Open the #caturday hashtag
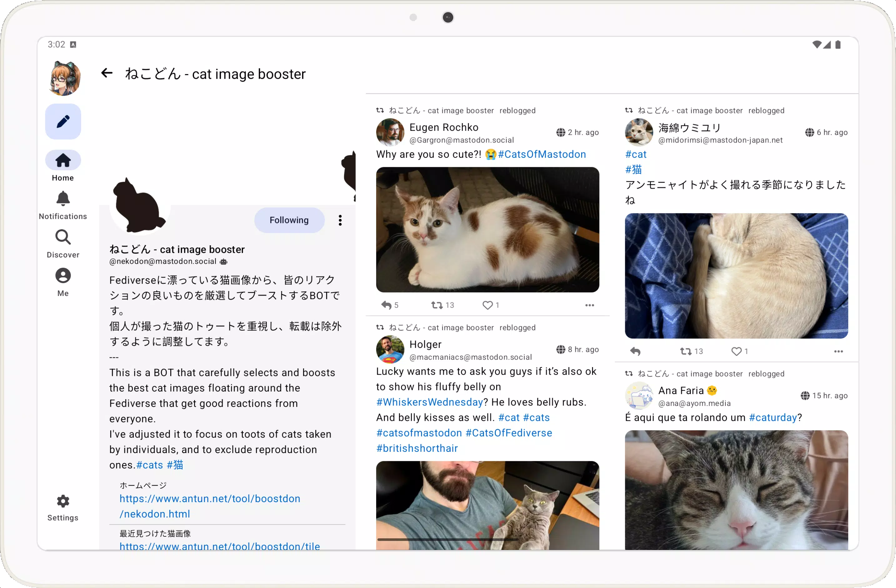Screen dimensions: 896x588 [773, 417]
